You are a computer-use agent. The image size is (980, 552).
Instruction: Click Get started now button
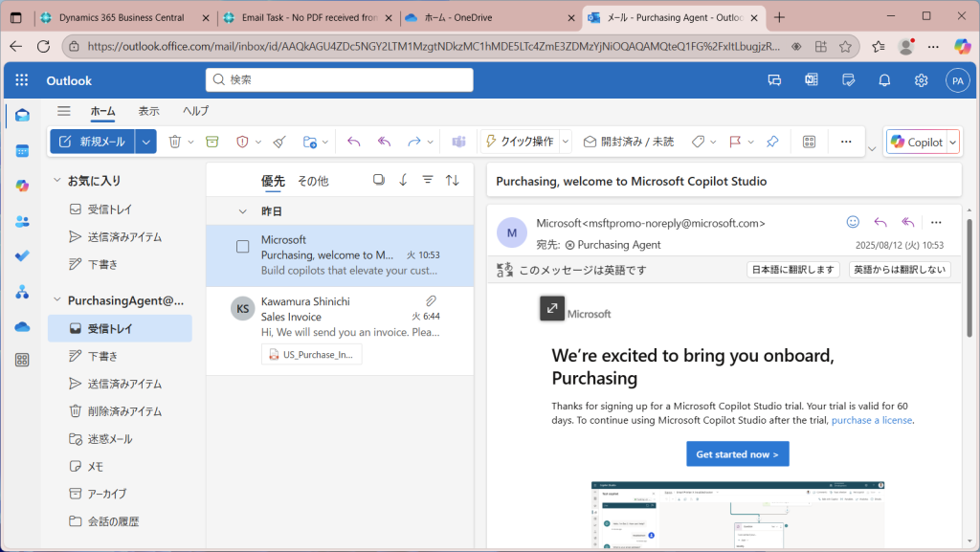pos(738,454)
